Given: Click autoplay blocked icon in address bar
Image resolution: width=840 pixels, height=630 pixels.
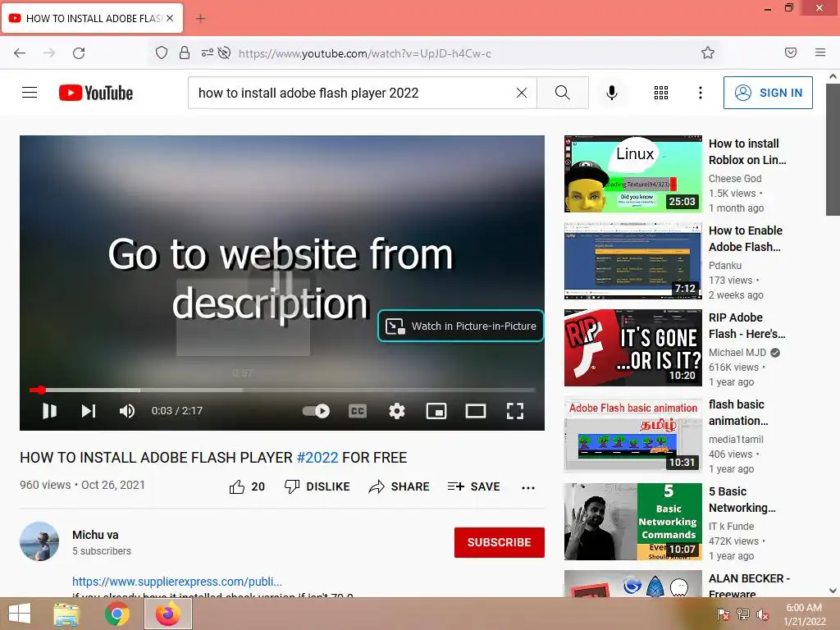Looking at the screenshot, I should [225, 52].
